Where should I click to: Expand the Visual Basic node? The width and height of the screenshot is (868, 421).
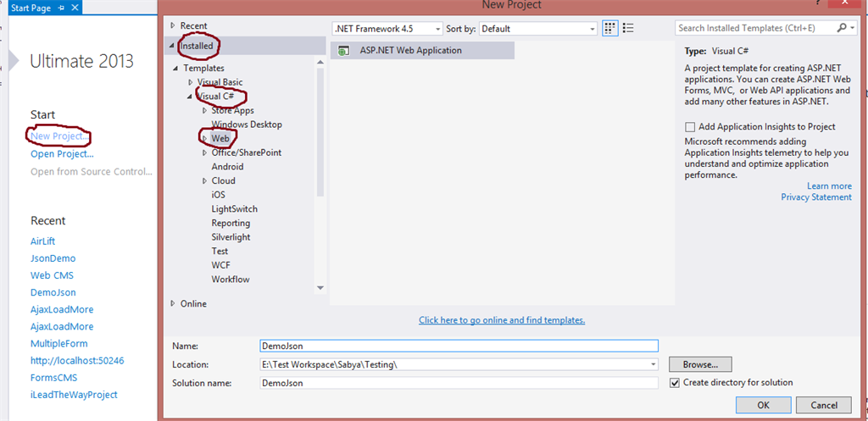(x=191, y=82)
